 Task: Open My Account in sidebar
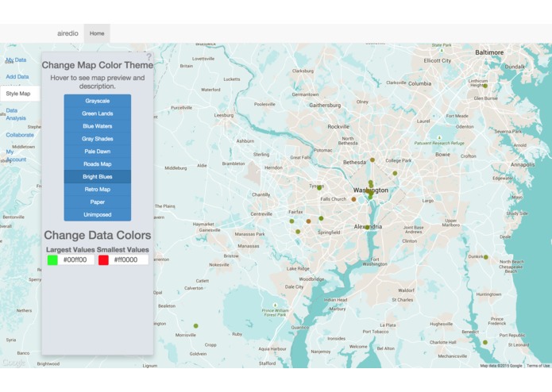point(16,156)
